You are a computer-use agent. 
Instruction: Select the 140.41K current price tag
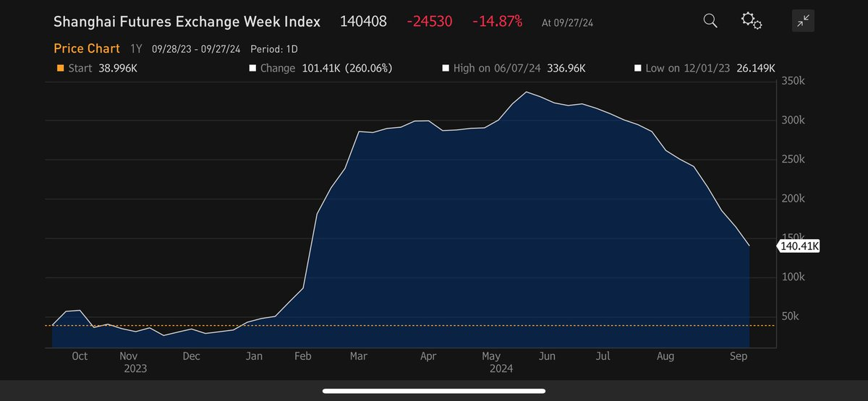point(800,246)
